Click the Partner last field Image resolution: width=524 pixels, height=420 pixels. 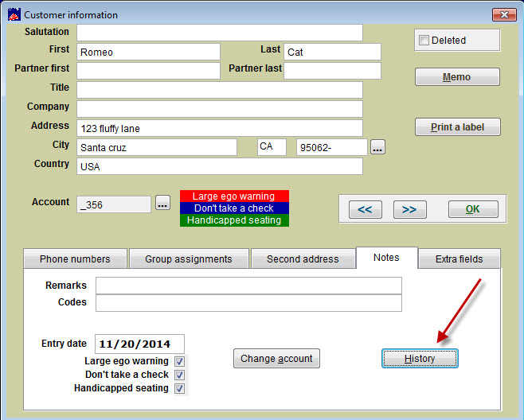332,71
